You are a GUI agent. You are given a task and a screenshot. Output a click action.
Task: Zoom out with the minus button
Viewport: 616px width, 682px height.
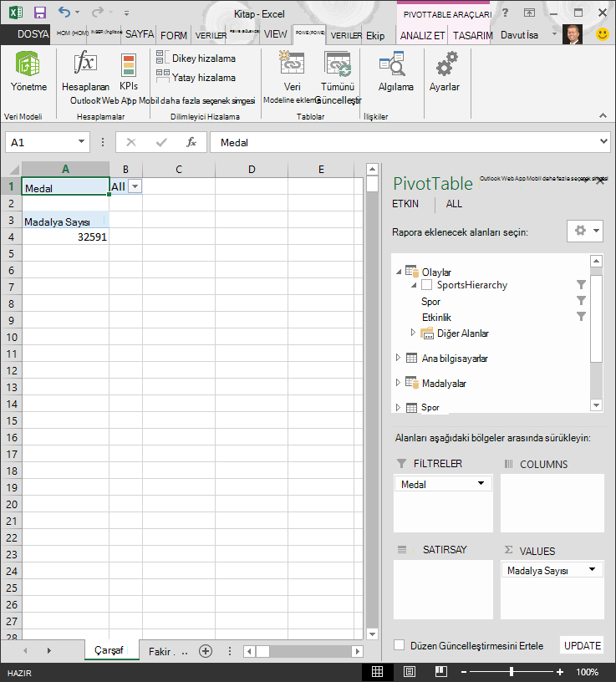(464, 672)
